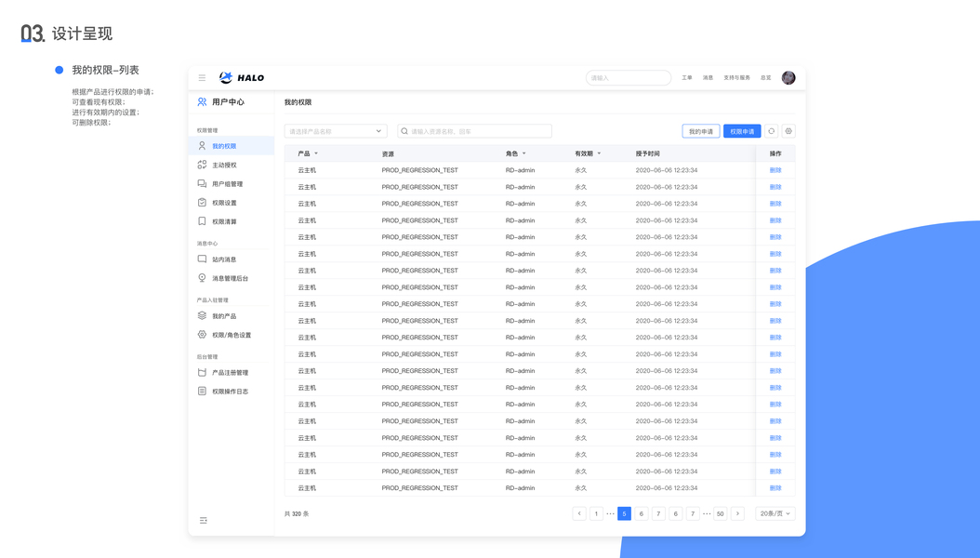The image size is (980, 558).
Task: Click the refresh icon button above table
Action: [771, 131]
